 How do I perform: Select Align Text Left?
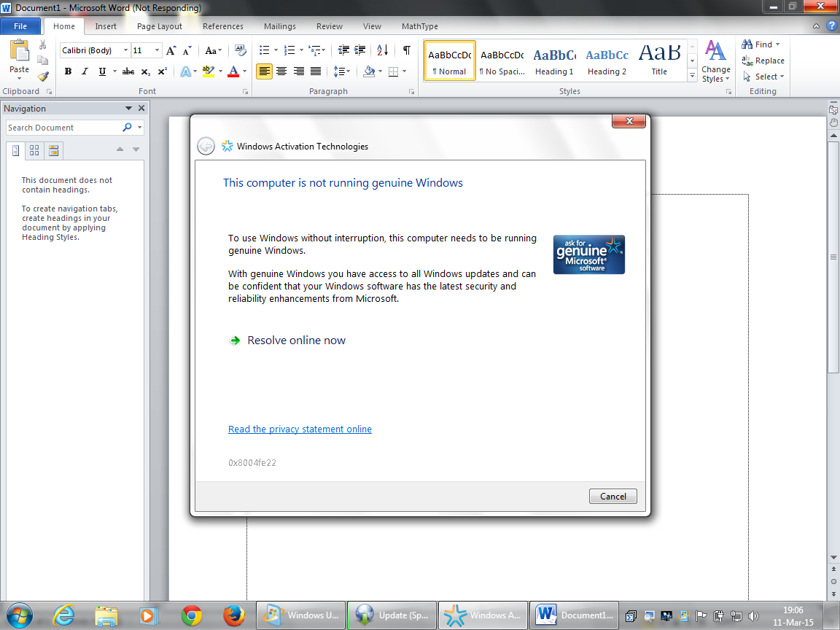[264, 71]
